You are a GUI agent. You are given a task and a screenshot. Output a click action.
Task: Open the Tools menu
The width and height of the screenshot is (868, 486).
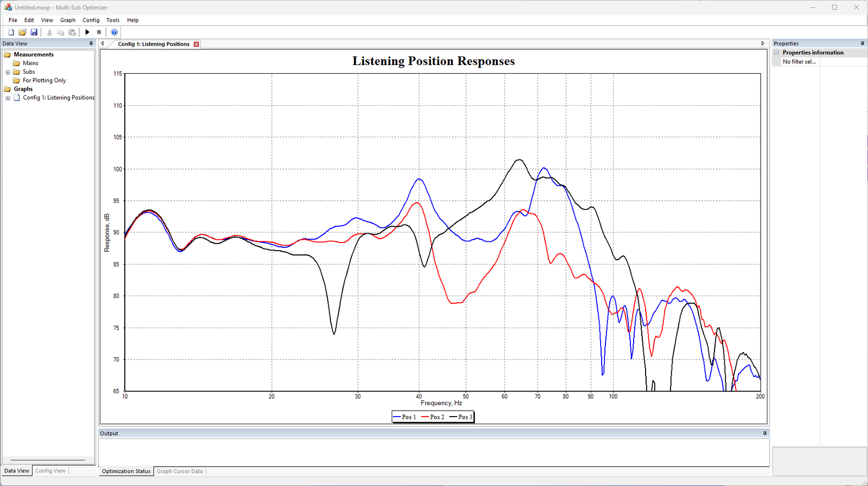[x=113, y=20]
